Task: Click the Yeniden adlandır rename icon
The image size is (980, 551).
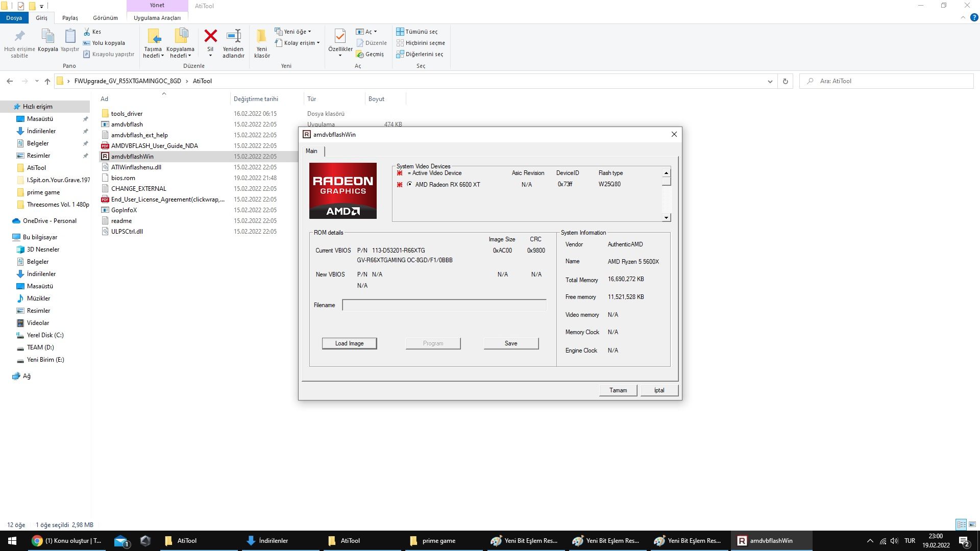Action: 233,36
